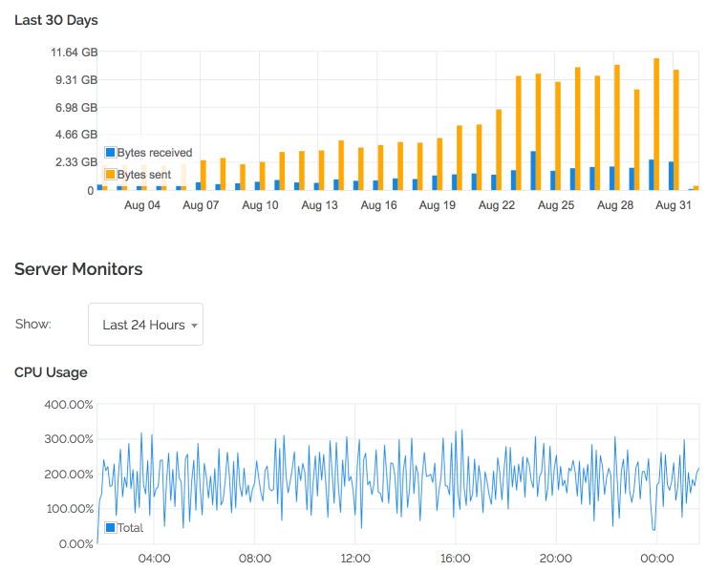
Task: Click the Aug 31 date label
Action: point(674,205)
